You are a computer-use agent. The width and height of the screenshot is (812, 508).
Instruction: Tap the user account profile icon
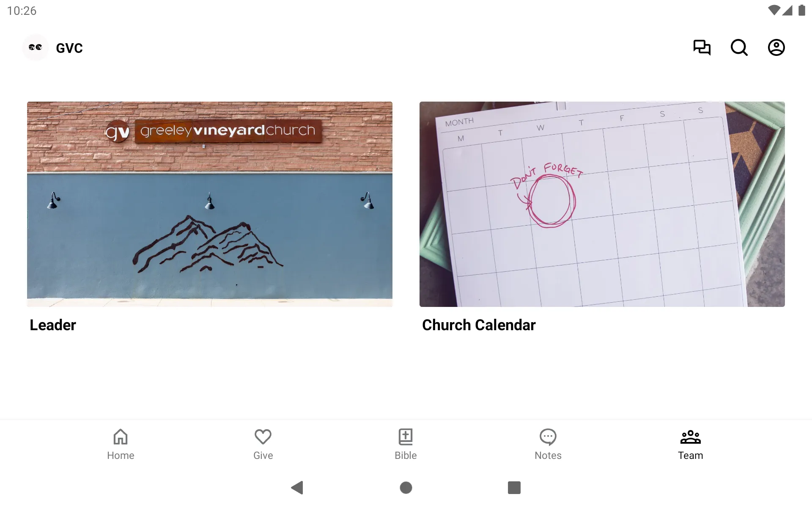(x=776, y=47)
